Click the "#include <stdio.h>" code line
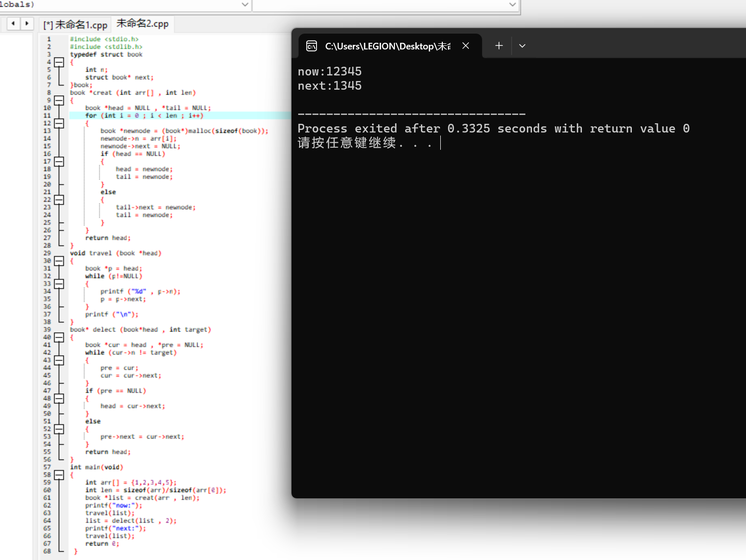 tap(104, 39)
